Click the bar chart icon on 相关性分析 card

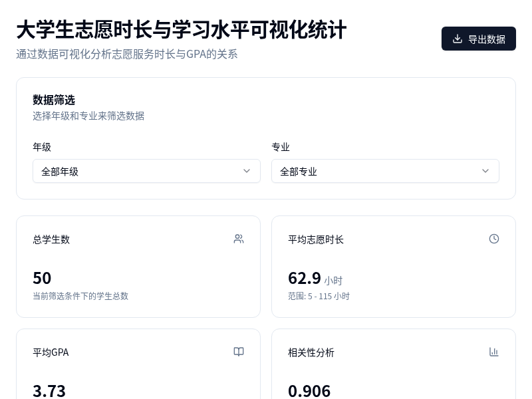click(x=494, y=352)
